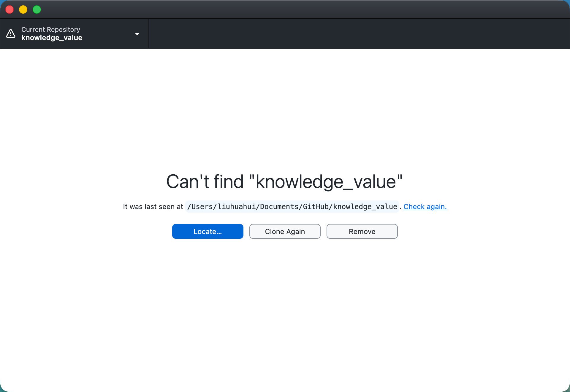Viewport: 570px width, 392px height.
Task: Click the "It was last seen at" text
Action: (153, 207)
